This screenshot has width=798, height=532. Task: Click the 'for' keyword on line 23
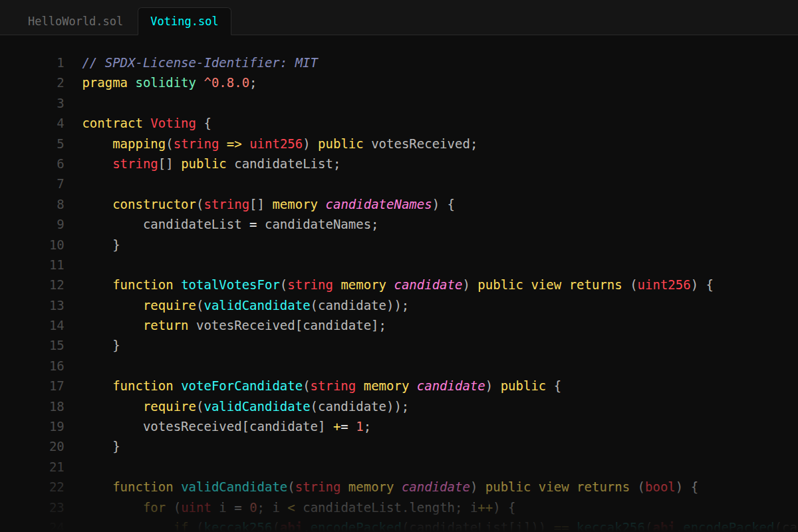click(154, 507)
